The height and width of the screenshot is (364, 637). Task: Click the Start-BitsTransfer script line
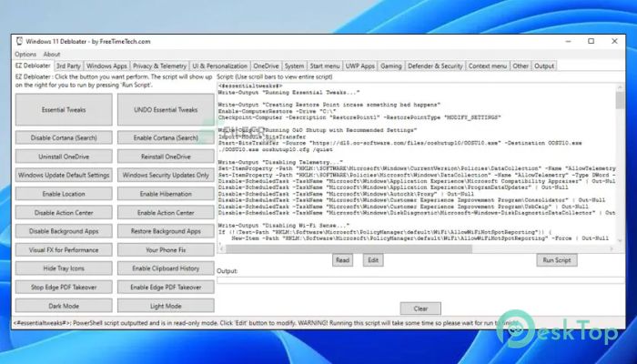coord(399,143)
